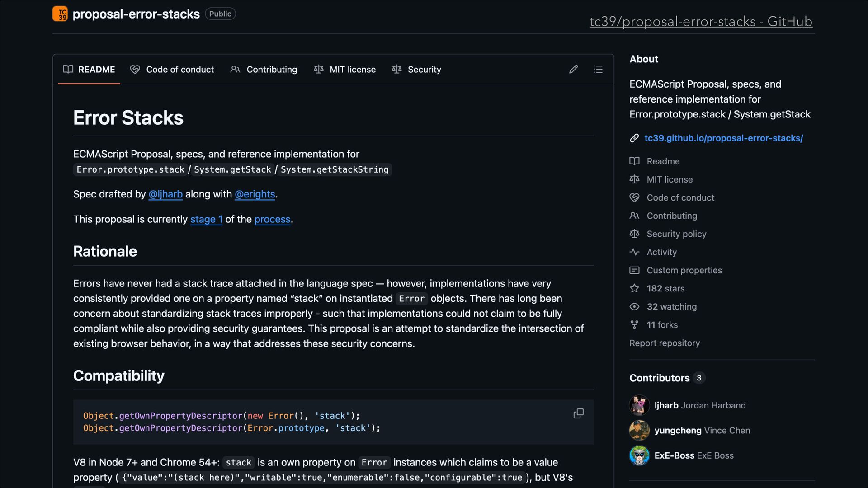Click the pulse Activity icon in sidebar

634,252
